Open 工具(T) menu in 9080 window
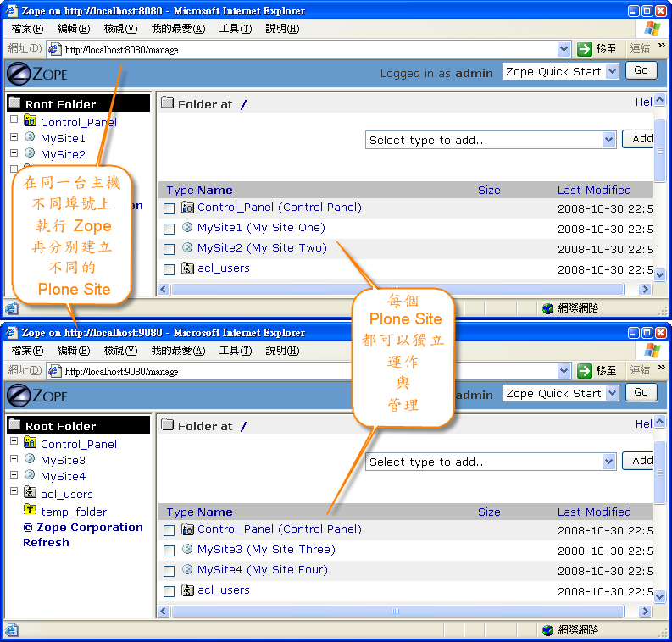Image resolution: width=672 pixels, height=642 pixels. pos(236,351)
